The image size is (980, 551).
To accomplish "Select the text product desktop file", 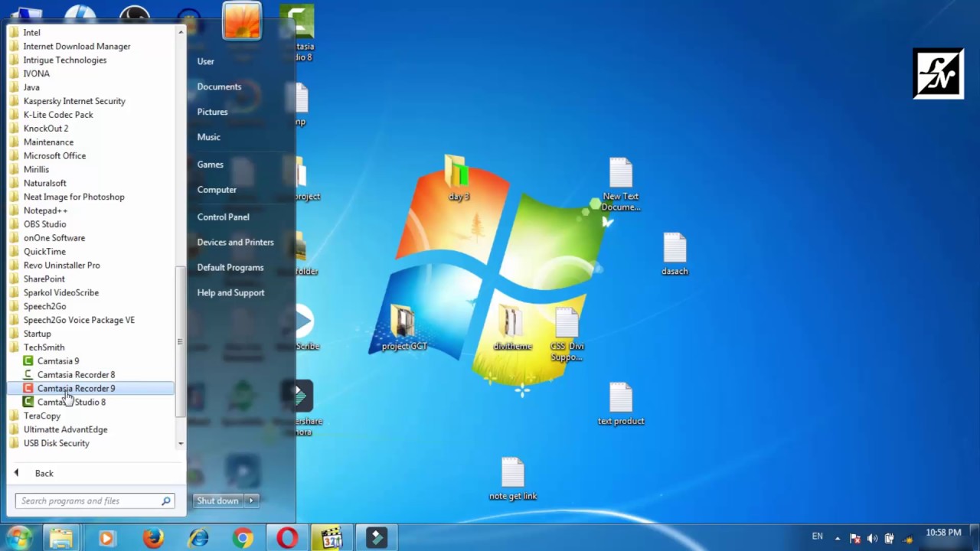I will tap(621, 404).
